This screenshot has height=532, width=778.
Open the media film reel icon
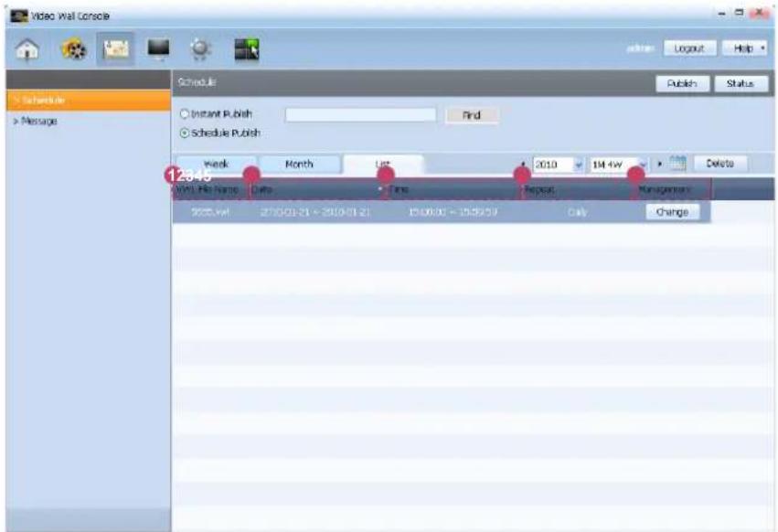[x=73, y=49]
